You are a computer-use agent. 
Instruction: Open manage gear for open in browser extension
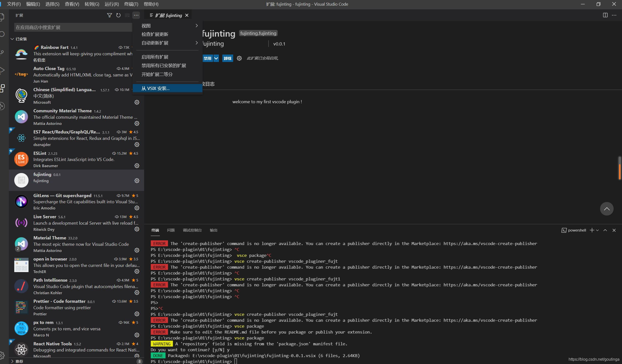[x=137, y=272]
